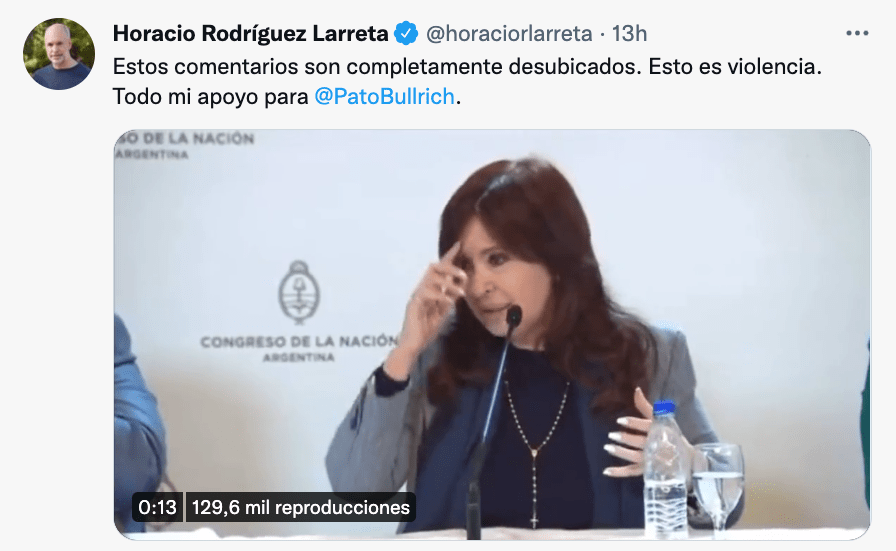
Task: Click the '129,6 mil reproducciones' view count
Action: [x=301, y=507]
